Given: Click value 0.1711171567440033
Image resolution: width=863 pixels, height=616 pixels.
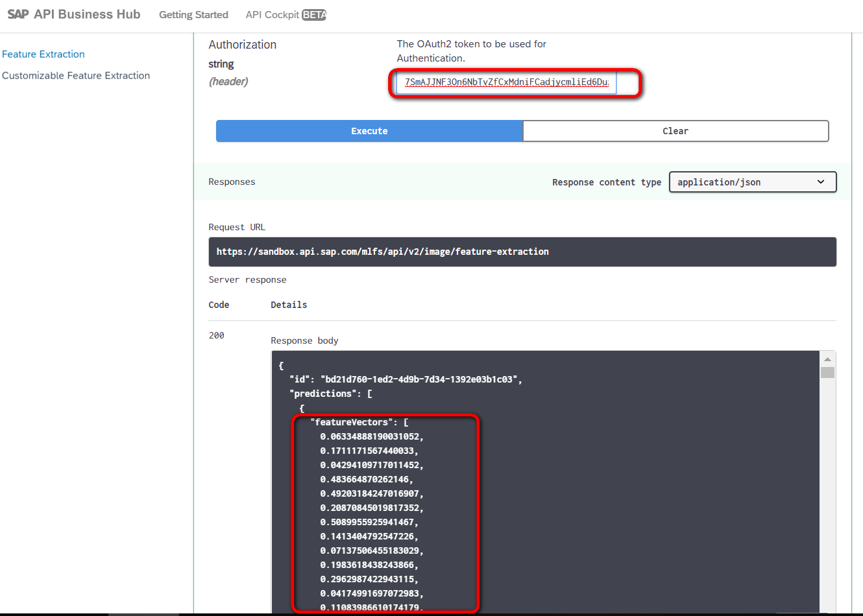Looking at the screenshot, I should pyautogui.click(x=369, y=451).
